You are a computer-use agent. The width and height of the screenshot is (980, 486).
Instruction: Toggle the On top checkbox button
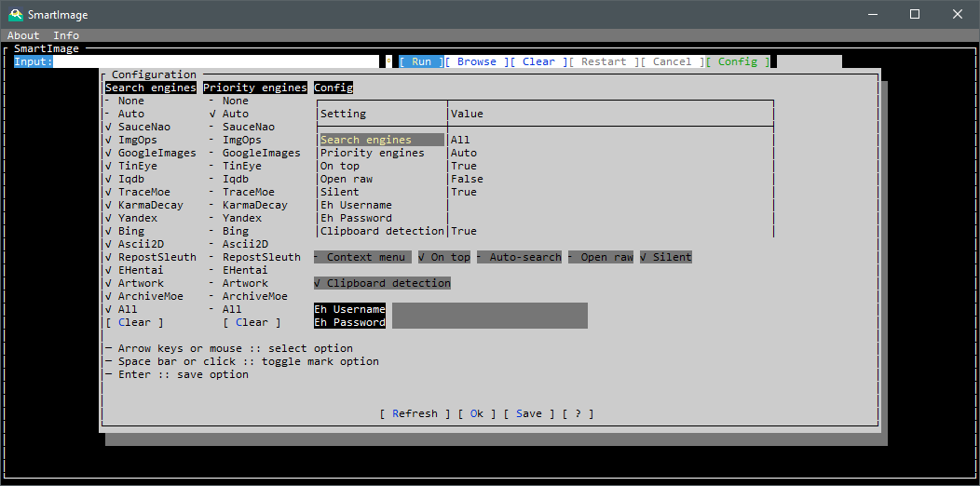pyautogui.click(x=443, y=257)
